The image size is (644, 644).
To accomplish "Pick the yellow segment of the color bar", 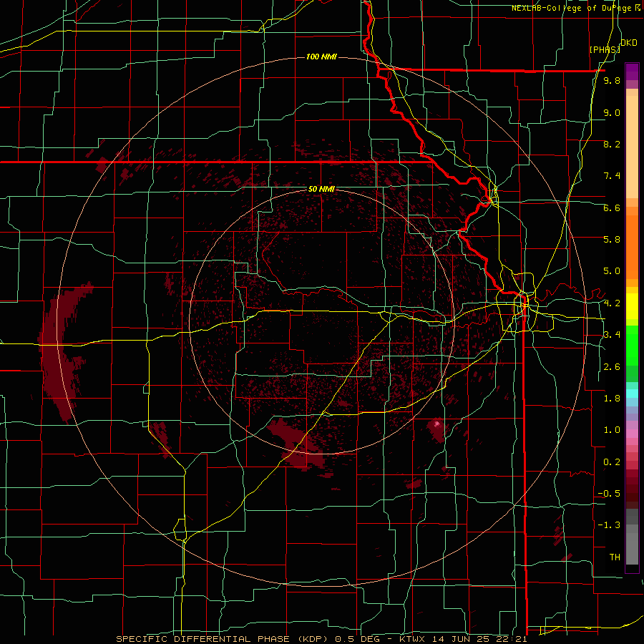I will pyautogui.click(x=632, y=306).
